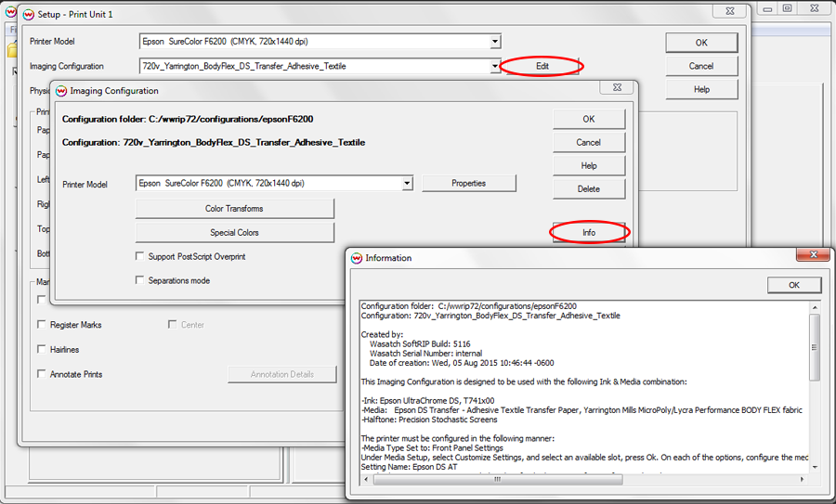This screenshot has width=836, height=504.
Task: Click OK in Setup Print Unit 1
Action: click(701, 43)
